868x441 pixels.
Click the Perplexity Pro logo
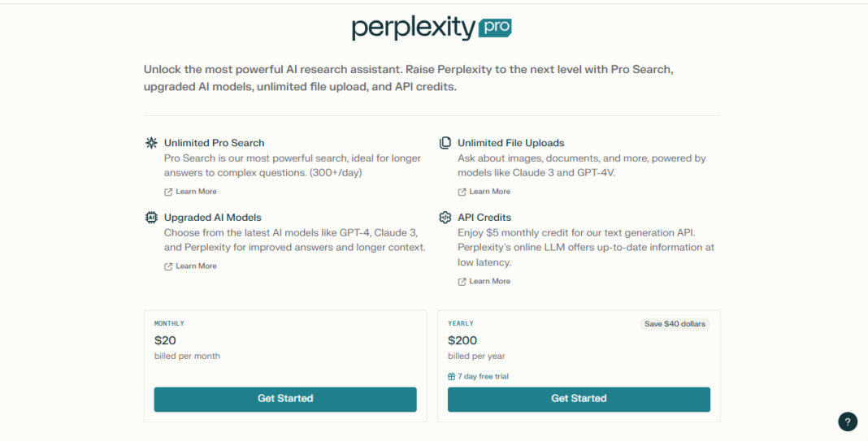432,28
